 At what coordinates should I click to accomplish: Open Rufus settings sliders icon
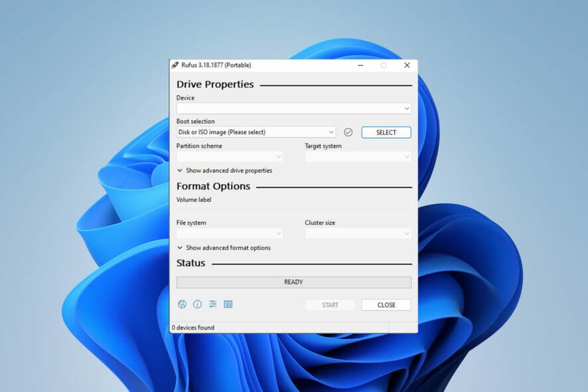pyautogui.click(x=212, y=304)
